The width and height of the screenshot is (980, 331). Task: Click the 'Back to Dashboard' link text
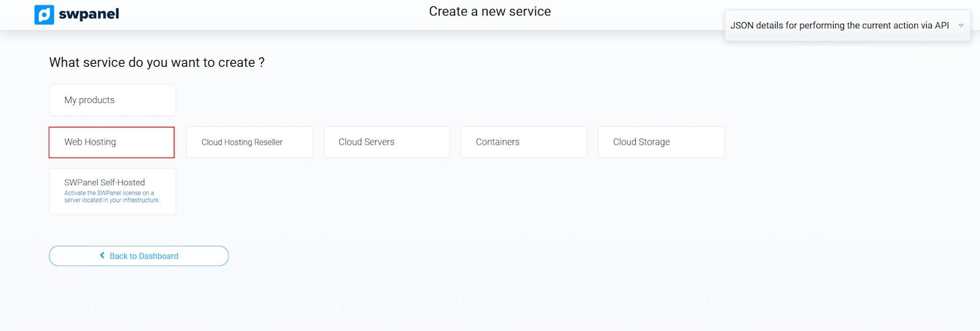[144, 256]
